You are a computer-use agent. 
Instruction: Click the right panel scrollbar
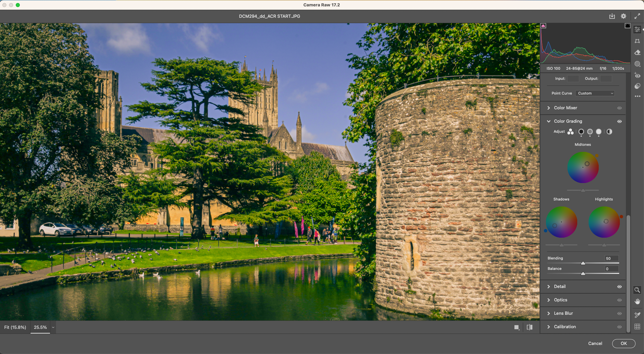coord(628,273)
